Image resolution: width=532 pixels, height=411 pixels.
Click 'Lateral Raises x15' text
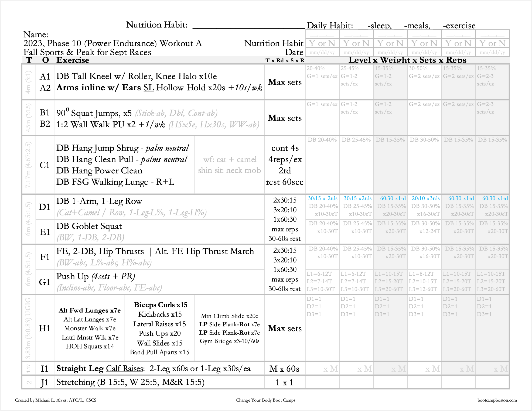[x=160, y=324]
